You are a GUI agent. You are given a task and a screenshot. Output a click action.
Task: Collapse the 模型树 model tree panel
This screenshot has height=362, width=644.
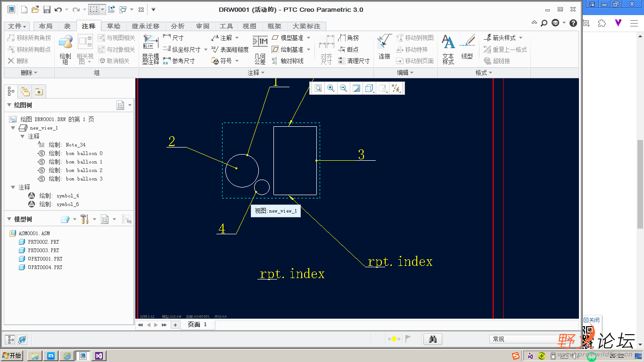click(x=9, y=219)
